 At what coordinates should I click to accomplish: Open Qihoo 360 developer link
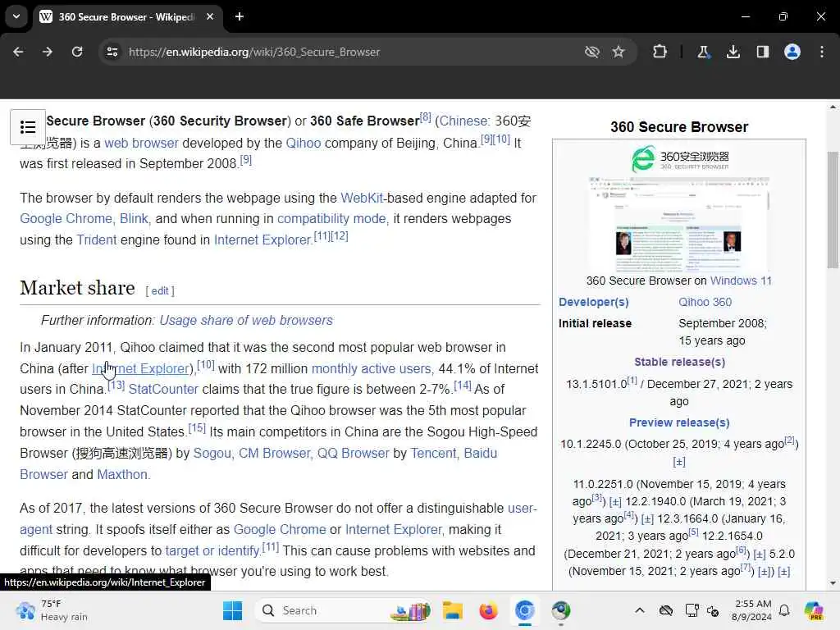pyautogui.click(x=705, y=302)
